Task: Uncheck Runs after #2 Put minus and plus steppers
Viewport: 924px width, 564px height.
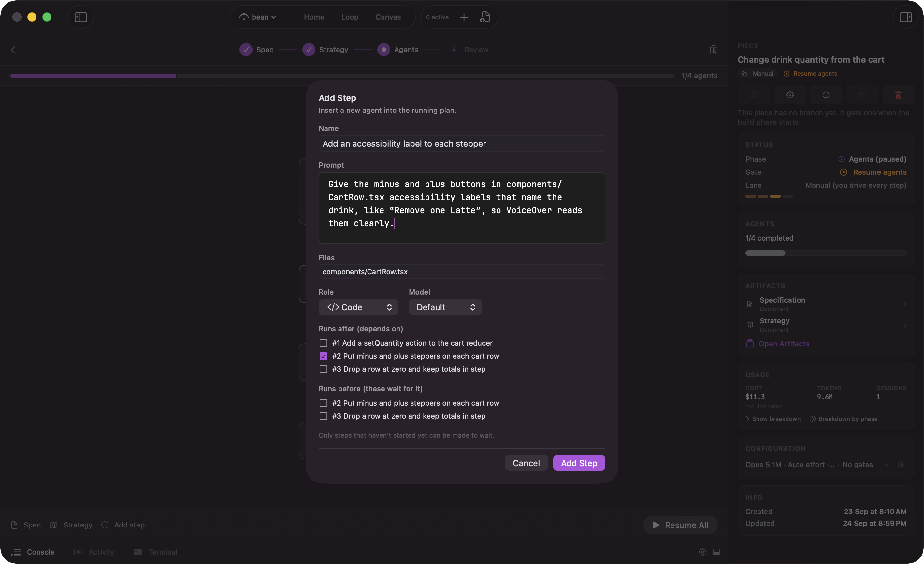Action: [323, 356]
